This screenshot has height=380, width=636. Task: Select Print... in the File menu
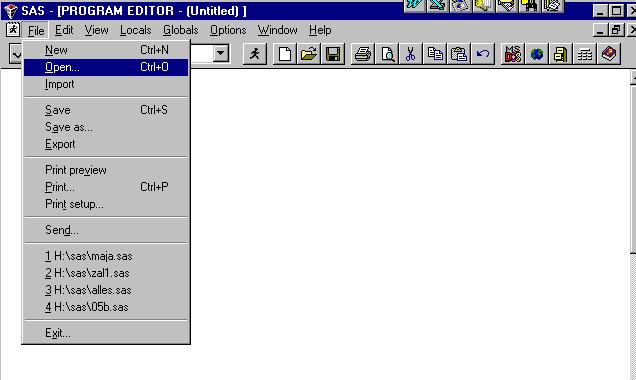coord(106,187)
